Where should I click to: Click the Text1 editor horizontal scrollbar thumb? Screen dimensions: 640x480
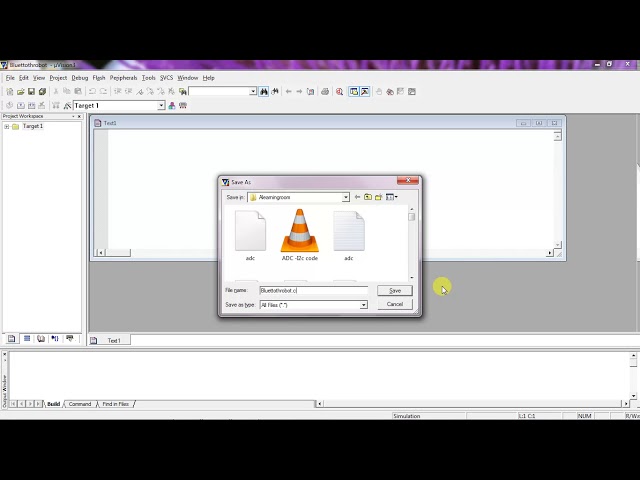pyautogui.click(x=118, y=253)
